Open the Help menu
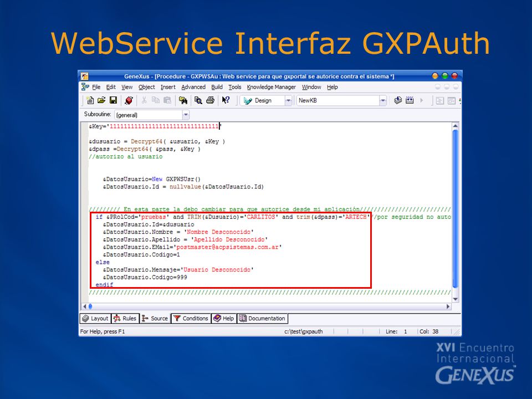The height and width of the screenshot is (399, 532). pos(332,87)
